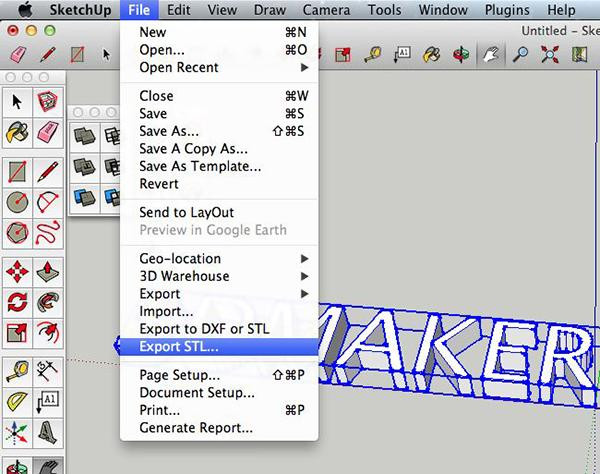Viewport: 600px width, 474px height.
Task: Select the Rotate tool
Action: tap(17, 302)
